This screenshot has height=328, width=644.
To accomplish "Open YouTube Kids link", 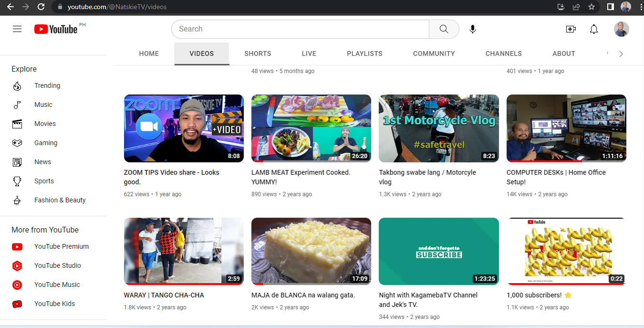I will (54, 304).
